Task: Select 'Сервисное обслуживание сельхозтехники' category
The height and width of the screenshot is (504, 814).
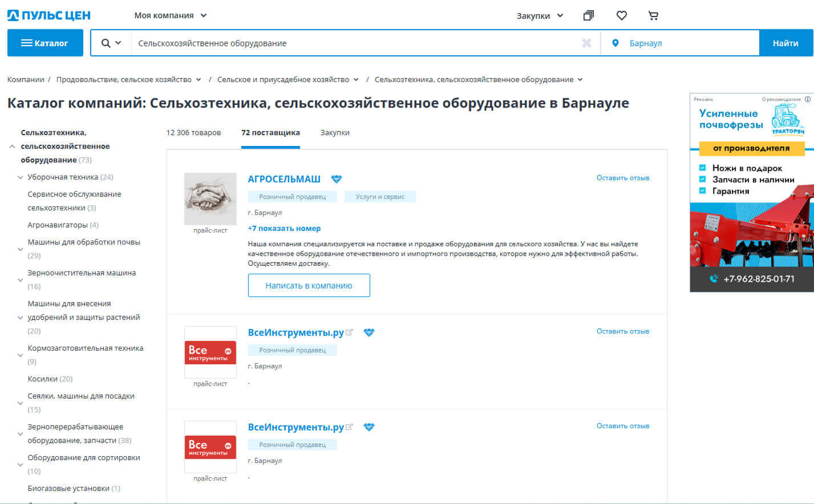Action: click(74, 201)
